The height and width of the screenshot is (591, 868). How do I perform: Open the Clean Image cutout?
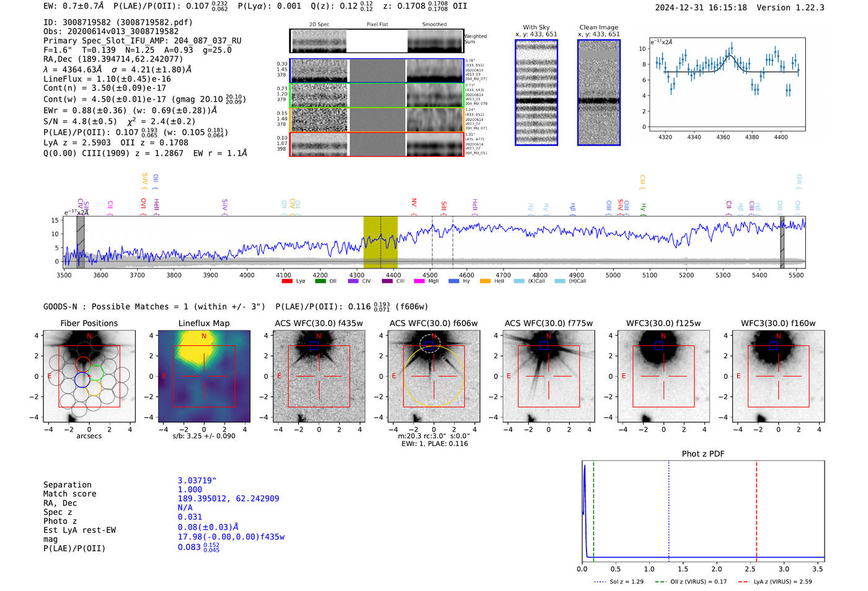click(x=599, y=92)
